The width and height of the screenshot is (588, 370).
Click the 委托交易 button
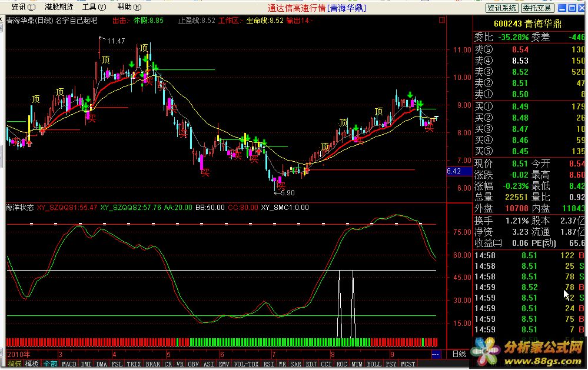pos(537,8)
